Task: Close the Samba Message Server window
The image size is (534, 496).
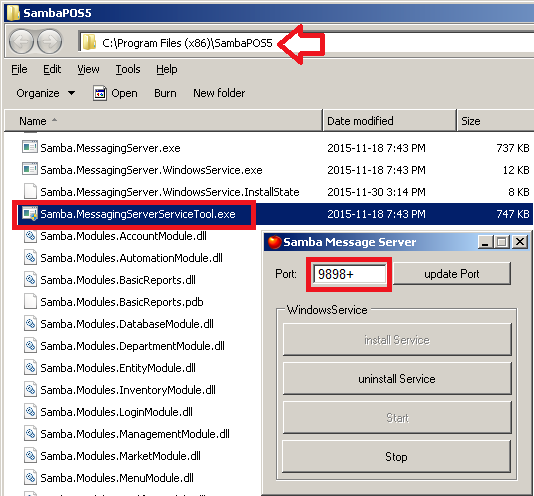Action: click(520, 242)
